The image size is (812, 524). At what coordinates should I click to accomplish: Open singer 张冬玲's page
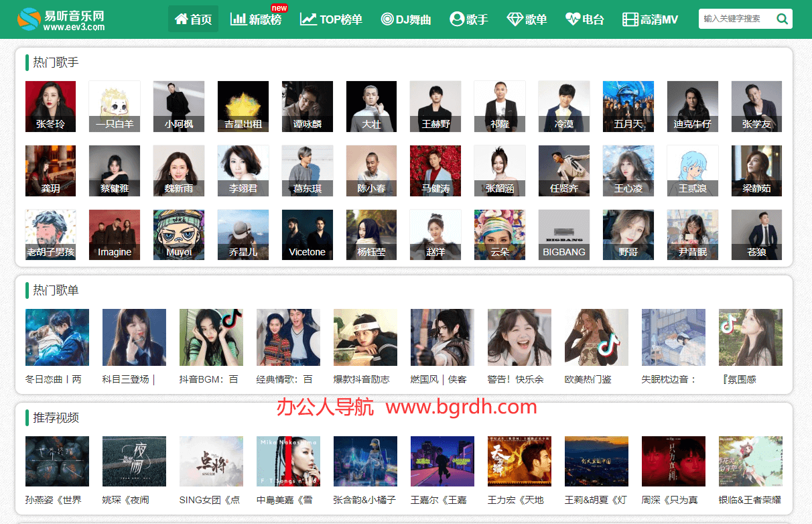point(50,106)
